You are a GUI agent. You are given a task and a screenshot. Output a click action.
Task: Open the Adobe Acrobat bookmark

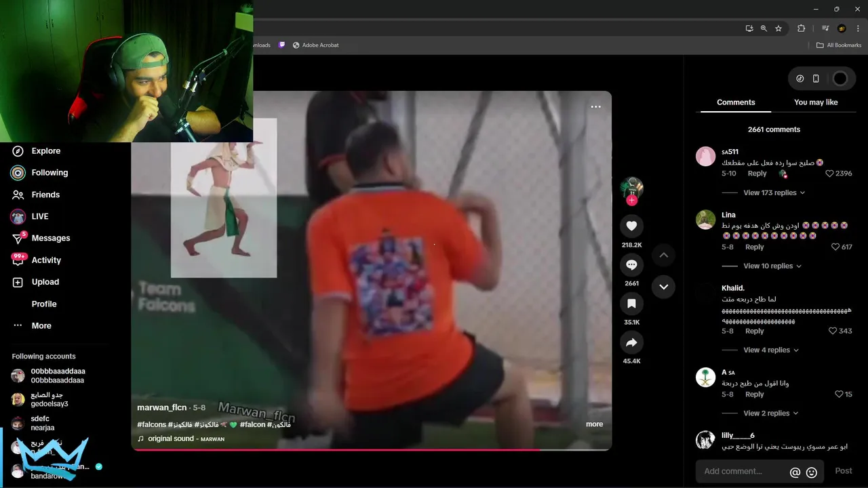[315, 45]
